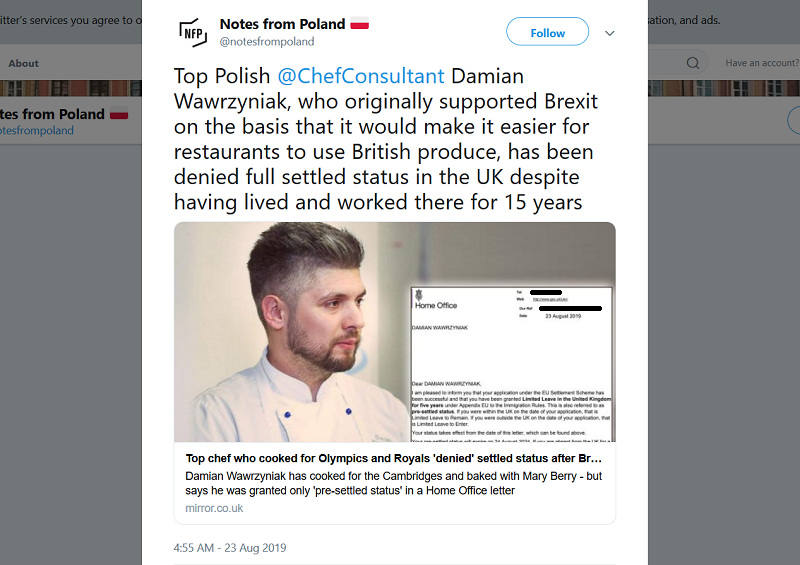
Task: Click the search magnifier icon in header
Action: 693,63
